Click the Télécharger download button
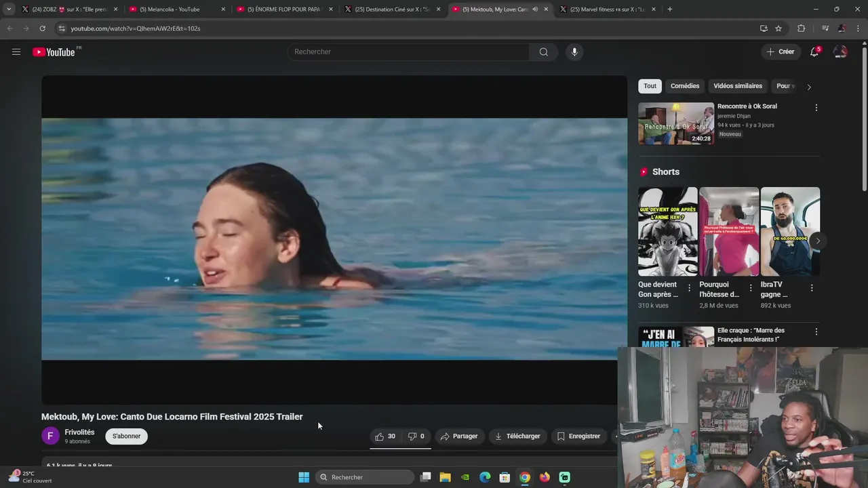 coord(517,436)
